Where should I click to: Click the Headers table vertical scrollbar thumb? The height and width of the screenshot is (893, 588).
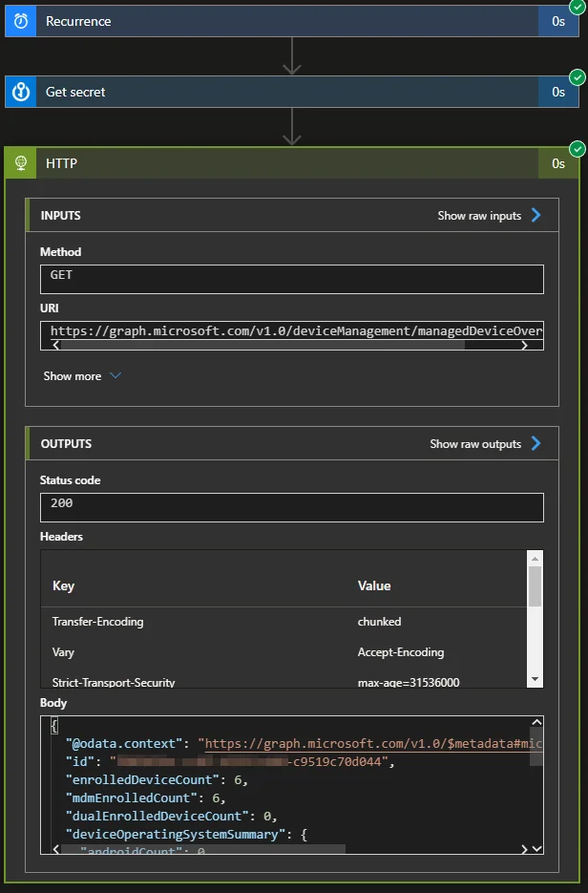[x=535, y=586]
